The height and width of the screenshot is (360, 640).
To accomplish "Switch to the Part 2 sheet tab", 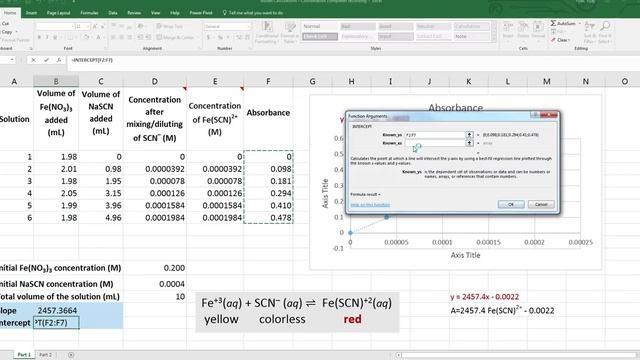I will pyautogui.click(x=46, y=355).
